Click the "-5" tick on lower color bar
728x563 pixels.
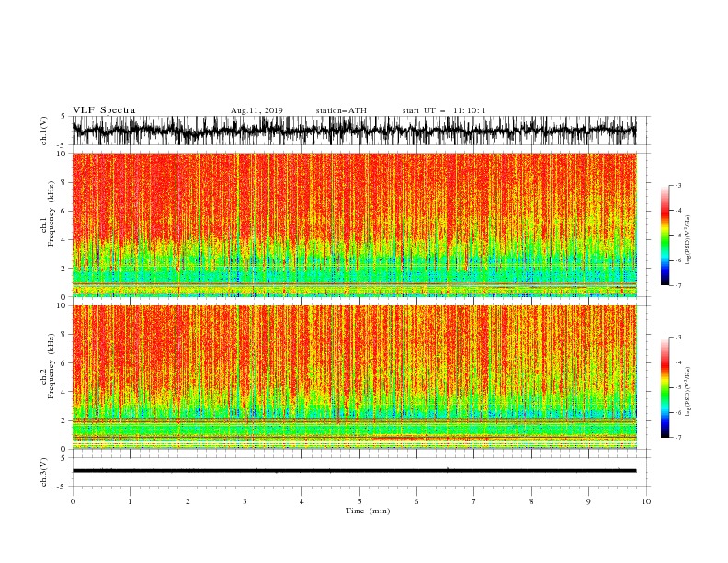coord(677,387)
